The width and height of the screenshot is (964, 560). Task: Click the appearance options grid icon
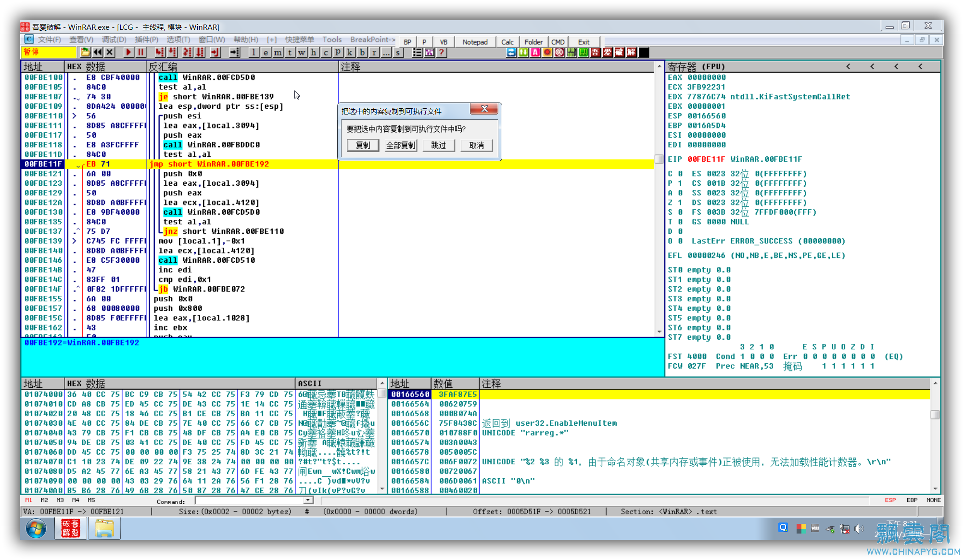coord(429,52)
